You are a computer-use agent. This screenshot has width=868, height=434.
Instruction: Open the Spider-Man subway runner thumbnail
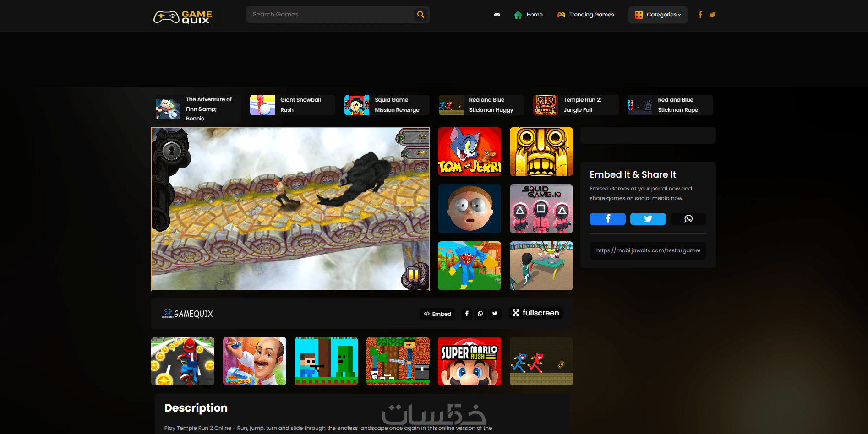(x=183, y=361)
